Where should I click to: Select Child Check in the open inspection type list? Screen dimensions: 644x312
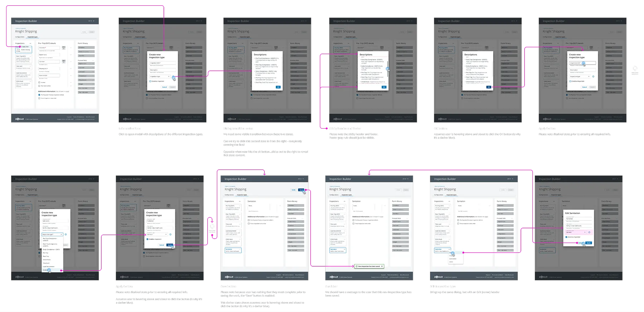pyautogui.click(x=53, y=260)
